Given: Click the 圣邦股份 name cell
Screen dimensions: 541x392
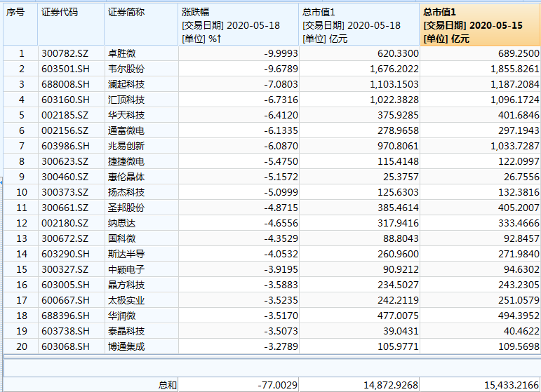Looking at the screenshot, I should (x=126, y=208).
